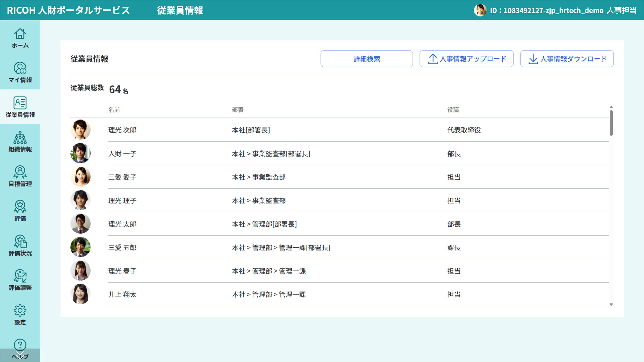Open employee row 理光 次郎
The width and height of the screenshot is (644, 362).
pos(122,130)
